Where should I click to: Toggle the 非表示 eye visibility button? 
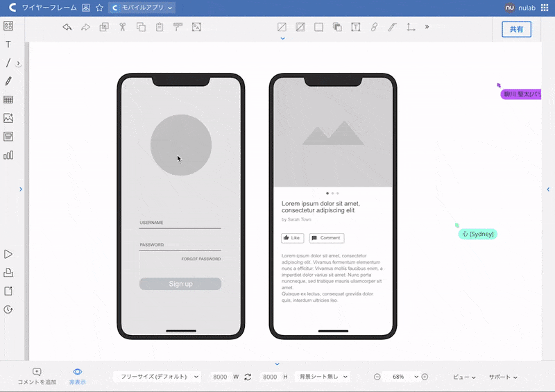pyautogui.click(x=78, y=376)
